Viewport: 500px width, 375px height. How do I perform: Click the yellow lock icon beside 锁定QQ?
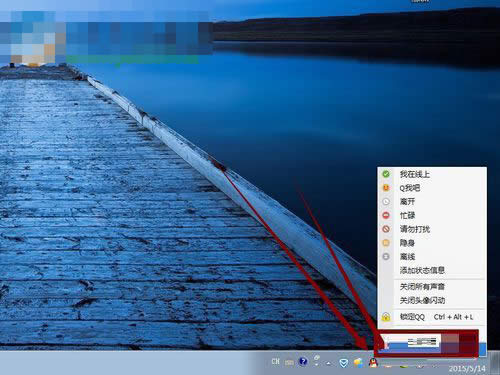(x=386, y=317)
